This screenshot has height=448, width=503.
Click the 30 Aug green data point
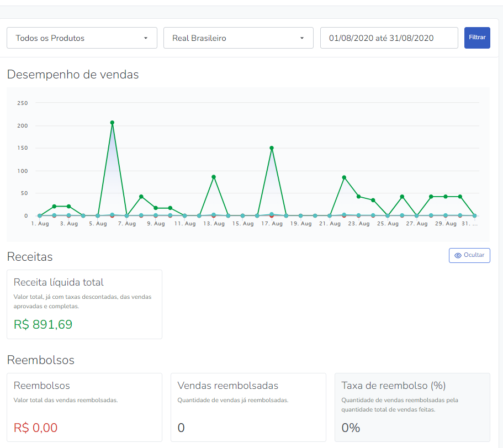point(460,197)
